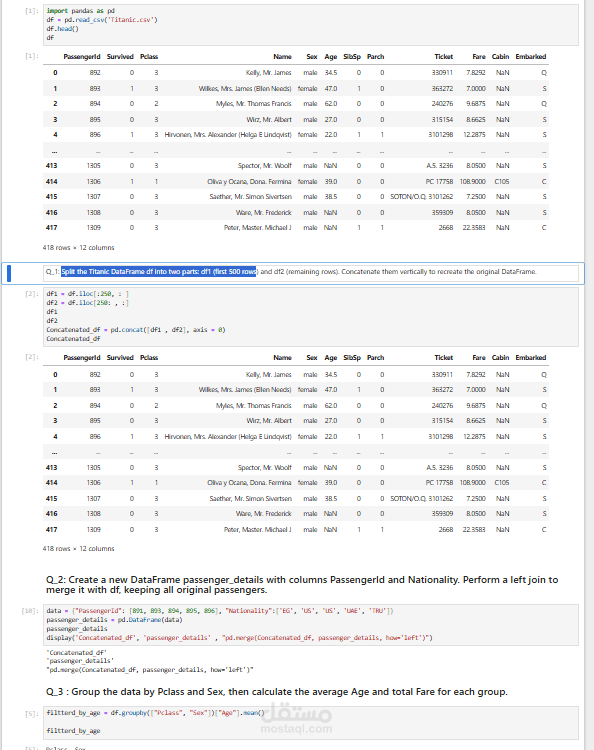Collapse Q_1 cell using its blue side bar

pos(9,273)
